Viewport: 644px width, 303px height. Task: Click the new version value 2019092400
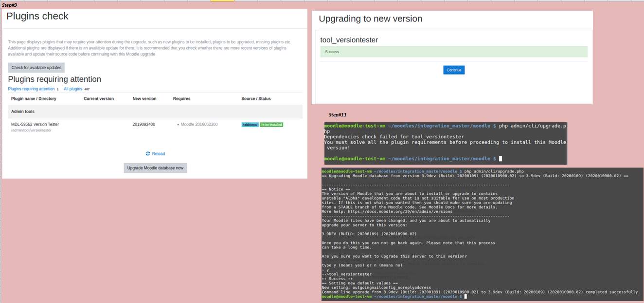tap(144, 124)
